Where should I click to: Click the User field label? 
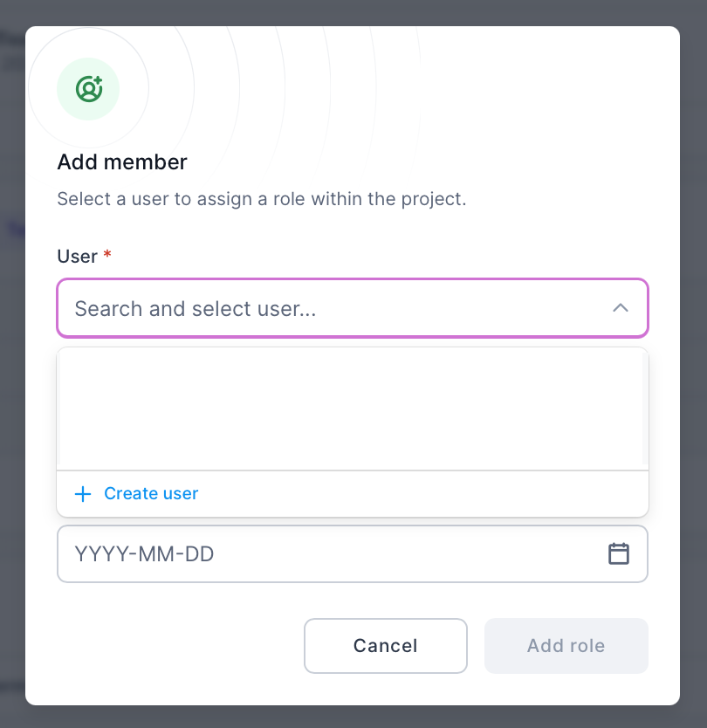pyautogui.click(x=79, y=256)
